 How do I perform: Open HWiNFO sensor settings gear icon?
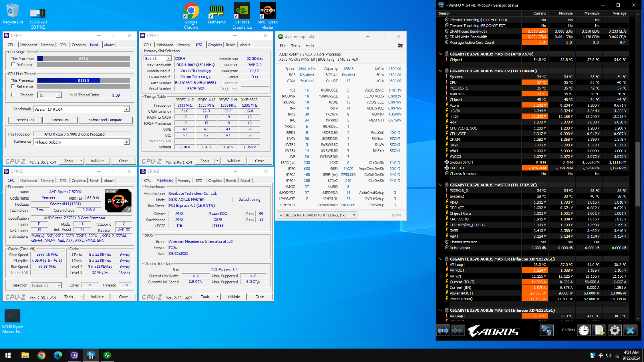615,331
